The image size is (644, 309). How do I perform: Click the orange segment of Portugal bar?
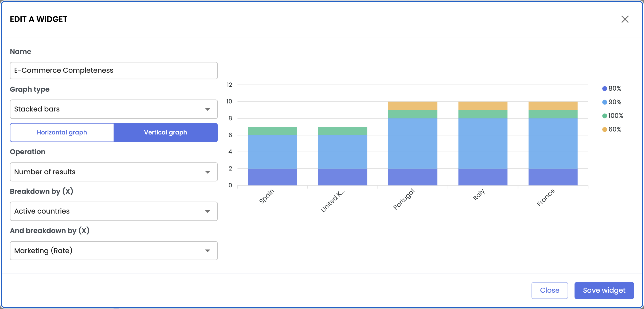413,106
